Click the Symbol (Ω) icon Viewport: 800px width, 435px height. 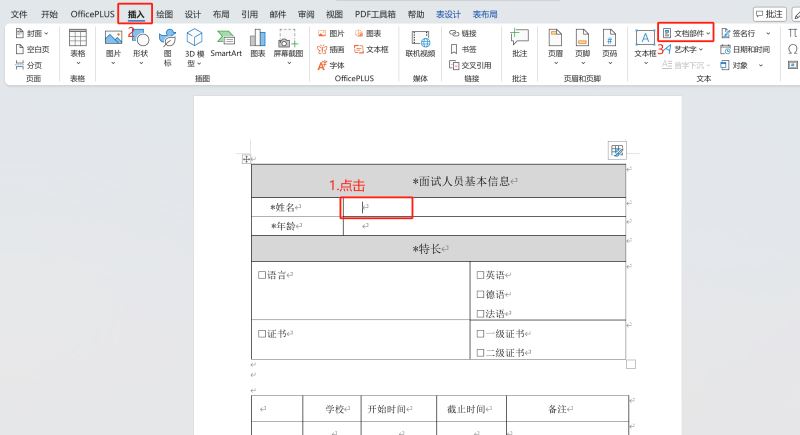coord(792,49)
